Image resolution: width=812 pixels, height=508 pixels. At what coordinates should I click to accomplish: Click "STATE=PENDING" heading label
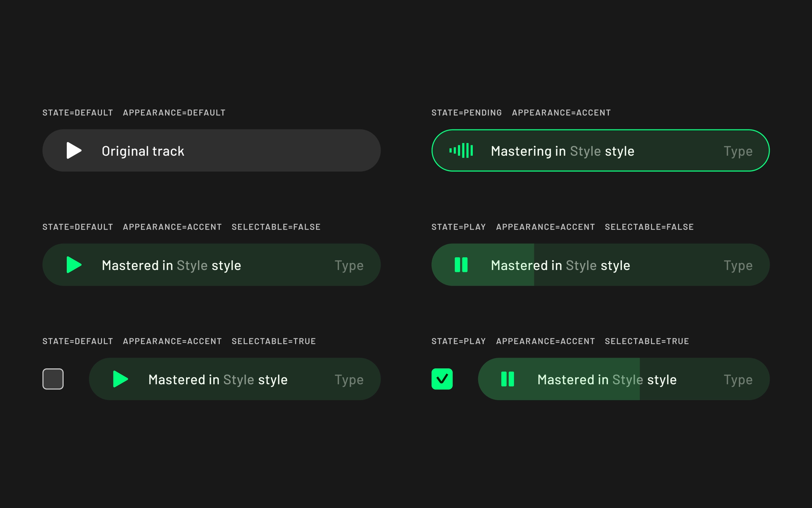(466, 112)
